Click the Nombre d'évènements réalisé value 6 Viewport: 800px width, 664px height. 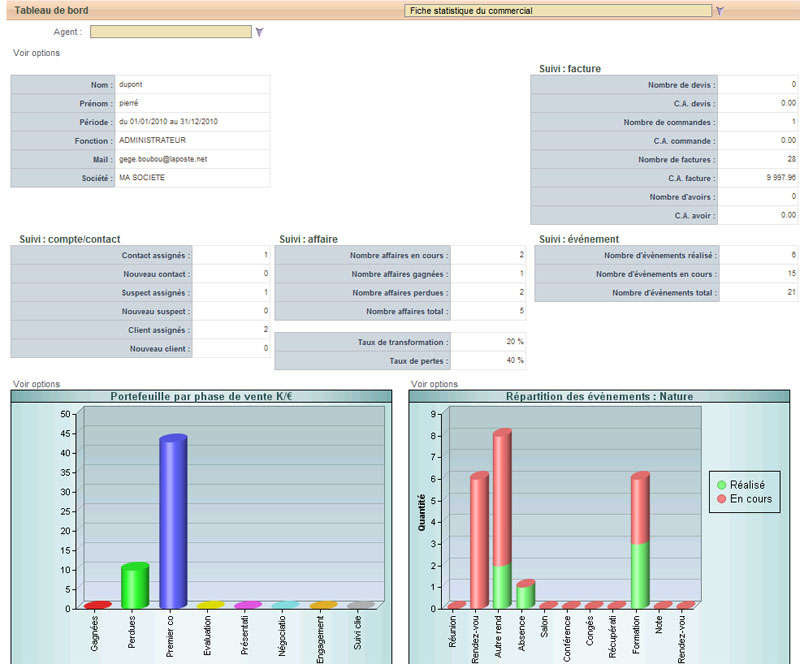click(793, 255)
